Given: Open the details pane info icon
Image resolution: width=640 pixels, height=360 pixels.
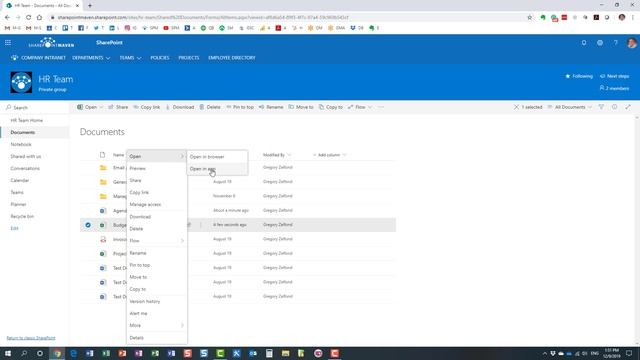Looking at the screenshot, I should 614,107.
